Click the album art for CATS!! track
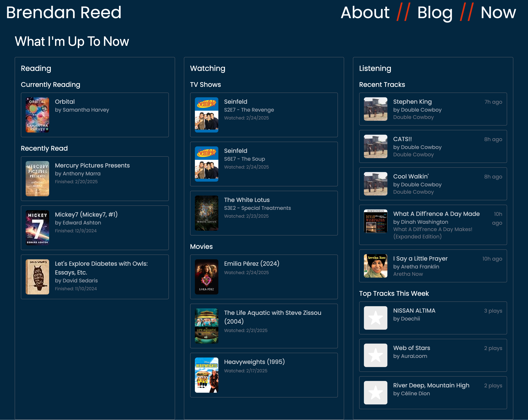Image resolution: width=528 pixels, height=420 pixels. tap(375, 146)
